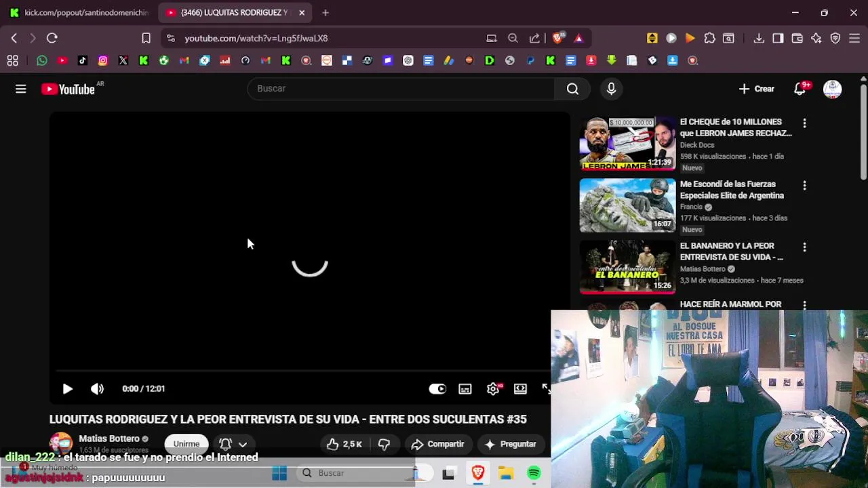Open the YouTube account avatar menu
Image resolution: width=868 pixels, height=488 pixels.
(x=832, y=89)
